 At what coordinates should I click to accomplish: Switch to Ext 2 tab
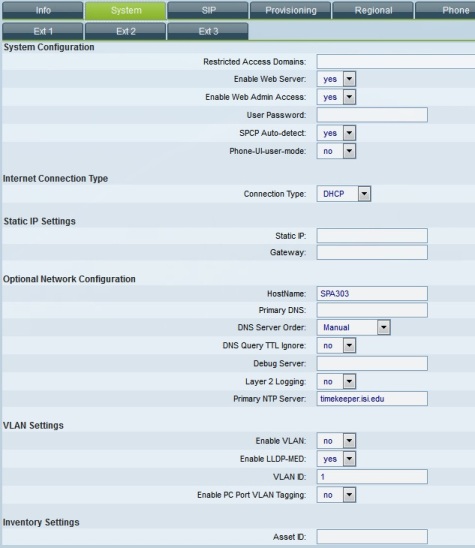click(x=125, y=31)
